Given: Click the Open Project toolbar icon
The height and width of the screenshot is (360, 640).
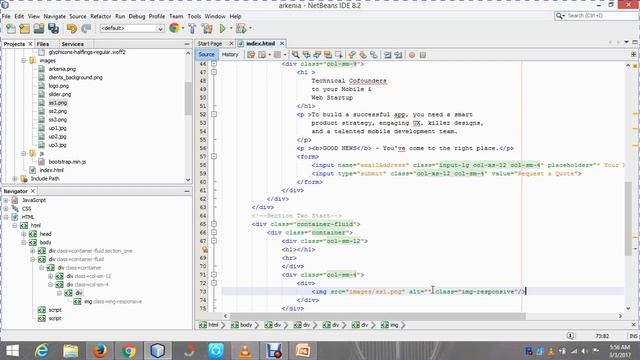Looking at the screenshot, I should [39, 29].
